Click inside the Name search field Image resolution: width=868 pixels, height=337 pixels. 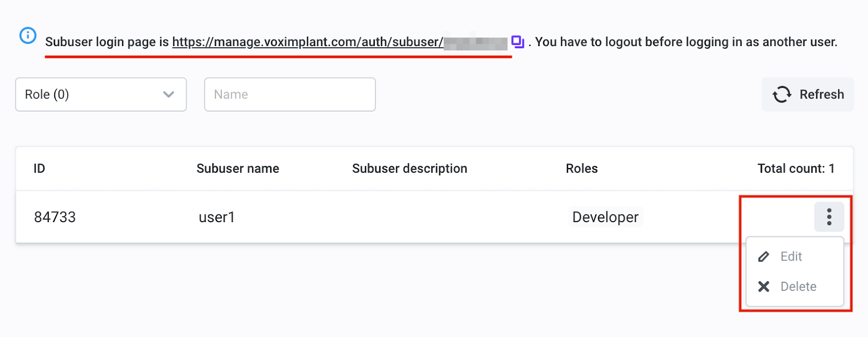point(290,94)
